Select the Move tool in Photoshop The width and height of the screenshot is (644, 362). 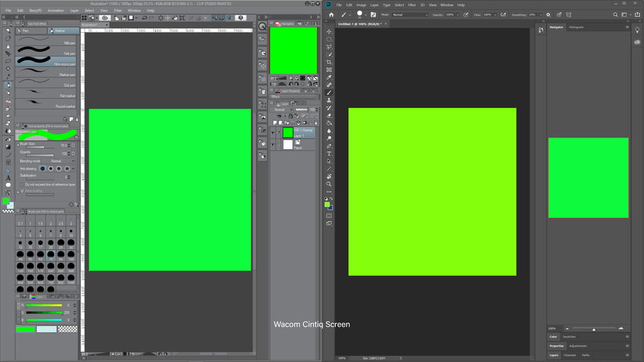329,32
